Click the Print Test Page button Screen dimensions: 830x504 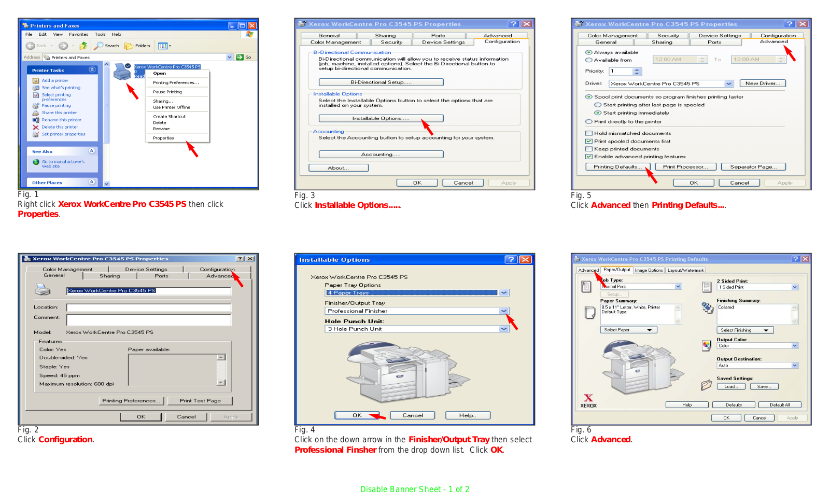click(x=201, y=401)
